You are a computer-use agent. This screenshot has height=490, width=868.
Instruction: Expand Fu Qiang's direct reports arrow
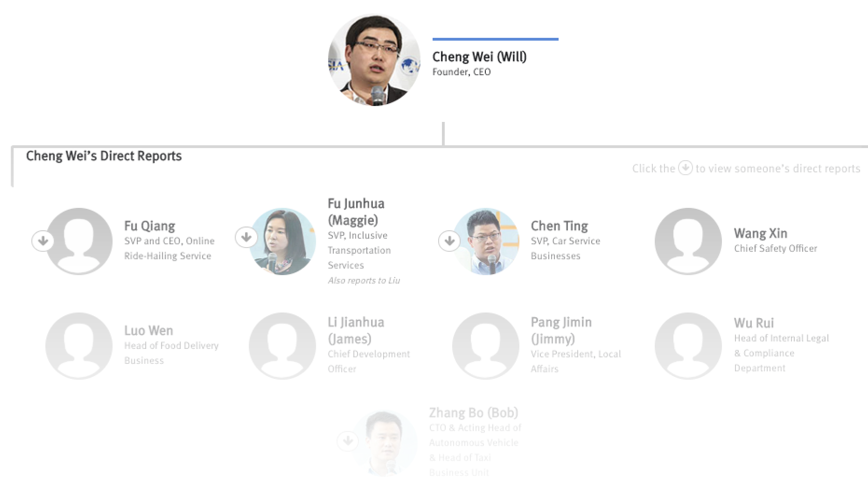coord(43,241)
